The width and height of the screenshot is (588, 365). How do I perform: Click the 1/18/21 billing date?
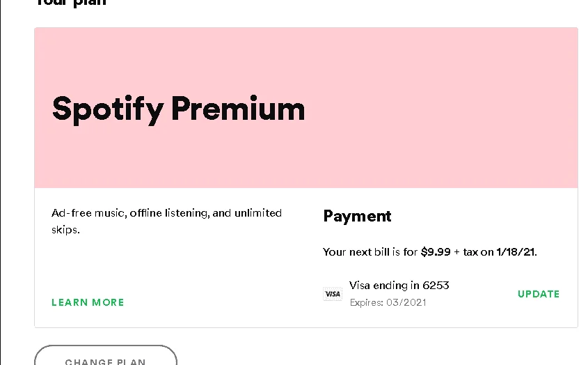[515, 251]
